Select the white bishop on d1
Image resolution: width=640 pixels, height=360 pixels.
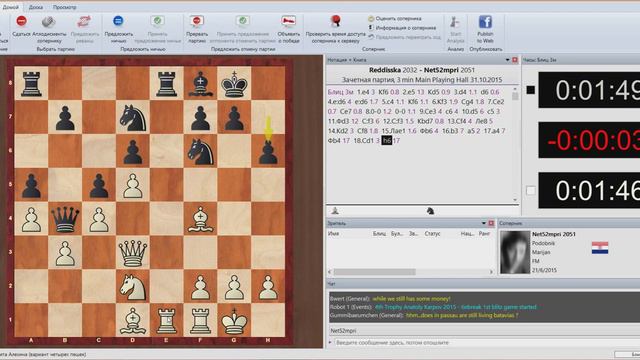[x=133, y=320]
